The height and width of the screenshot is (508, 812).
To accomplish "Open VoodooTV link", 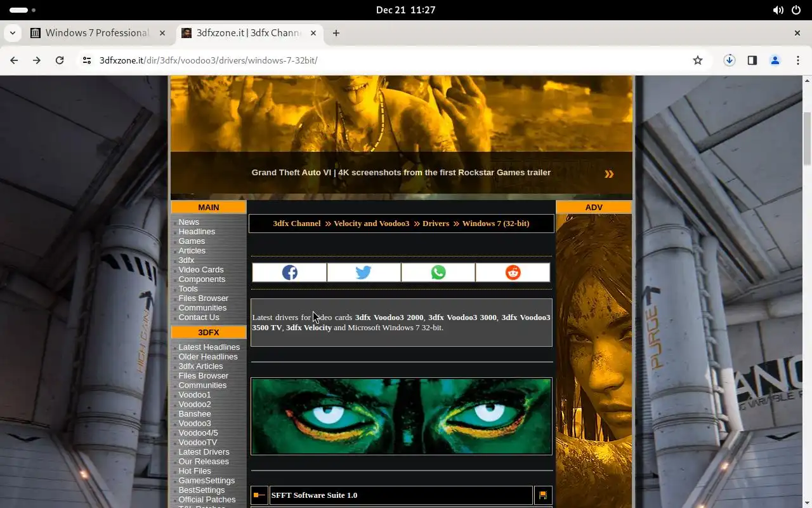I will tap(197, 443).
